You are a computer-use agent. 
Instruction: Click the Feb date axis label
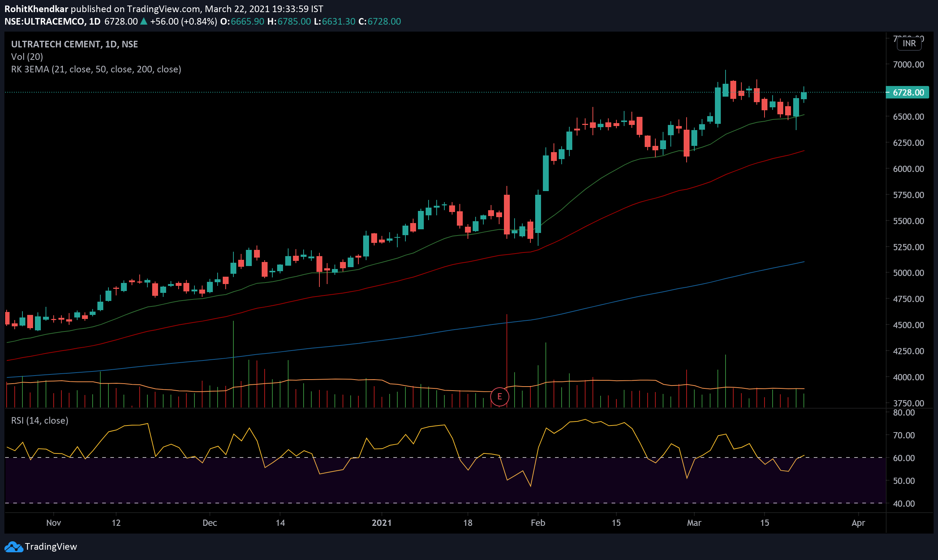pyautogui.click(x=538, y=523)
